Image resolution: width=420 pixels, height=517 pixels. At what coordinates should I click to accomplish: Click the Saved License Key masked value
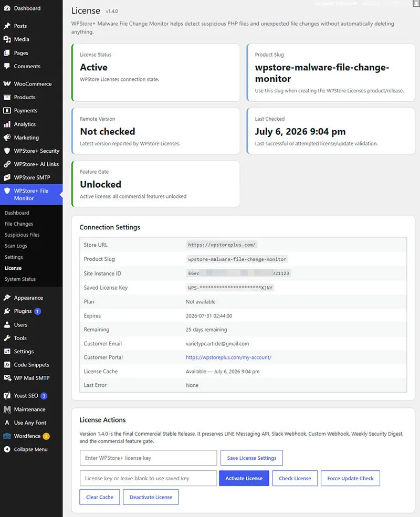[x=230, y=288]
